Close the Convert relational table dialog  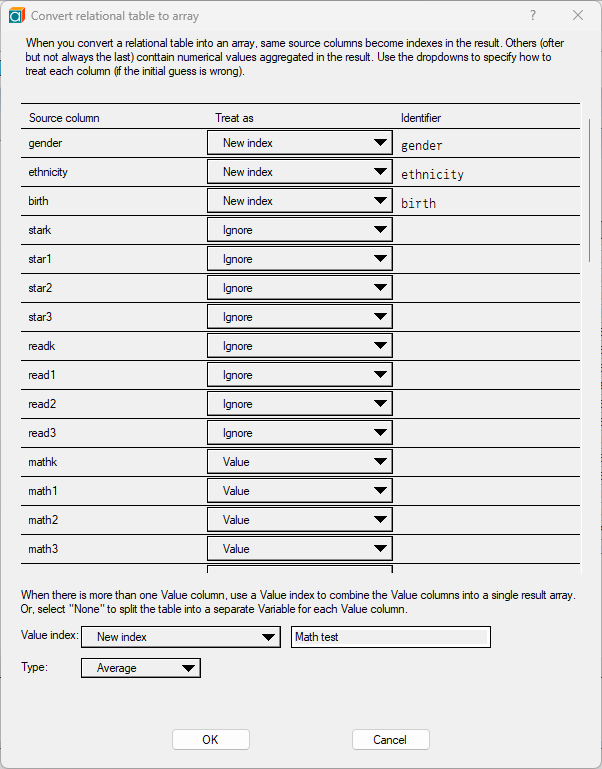(578, 15)
